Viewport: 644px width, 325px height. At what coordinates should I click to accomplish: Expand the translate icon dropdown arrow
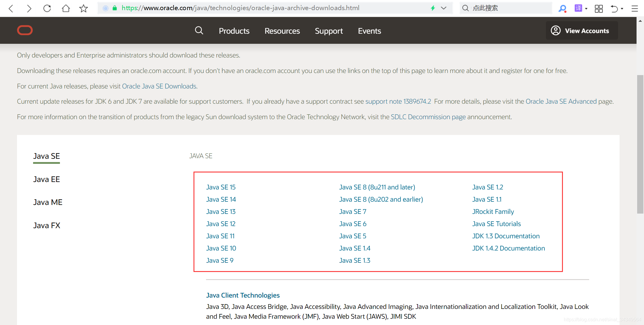click(x=586, y=9)
